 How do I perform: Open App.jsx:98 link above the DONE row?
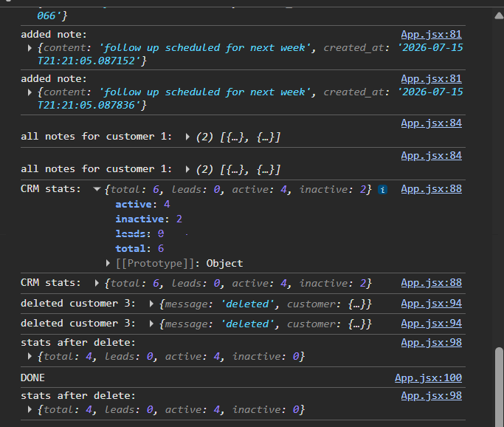coord(432,343)
